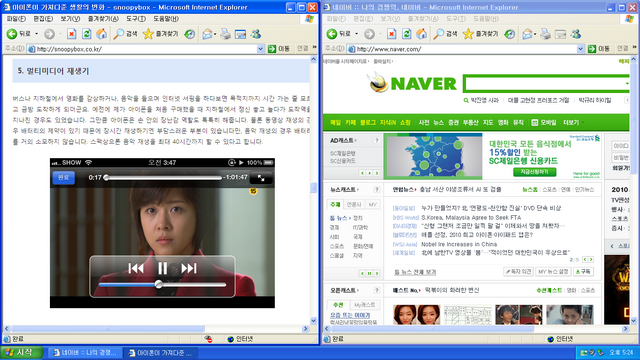Open 파일(F) menu in snoopybox window

pos(16,19)
